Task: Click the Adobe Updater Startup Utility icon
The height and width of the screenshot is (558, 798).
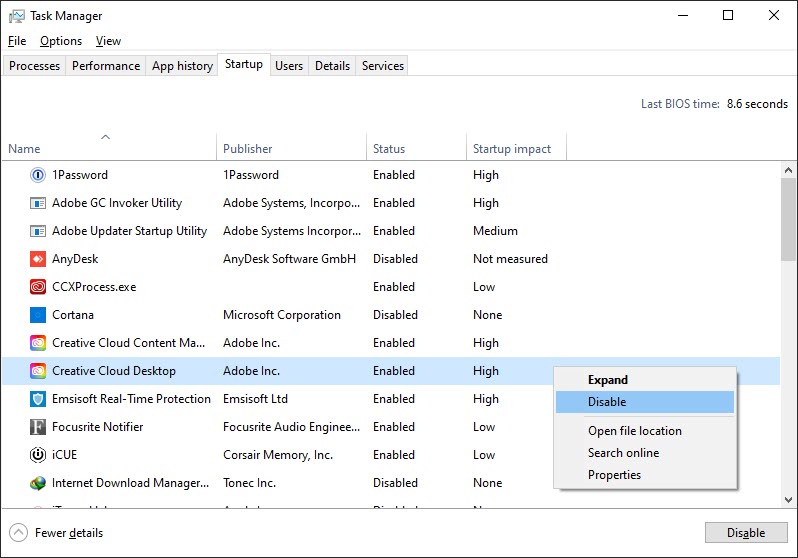Action: 38,231
